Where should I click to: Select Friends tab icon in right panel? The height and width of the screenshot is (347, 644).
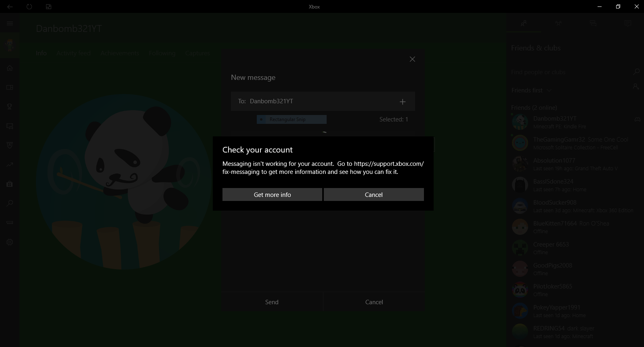(x=524, y=23)
